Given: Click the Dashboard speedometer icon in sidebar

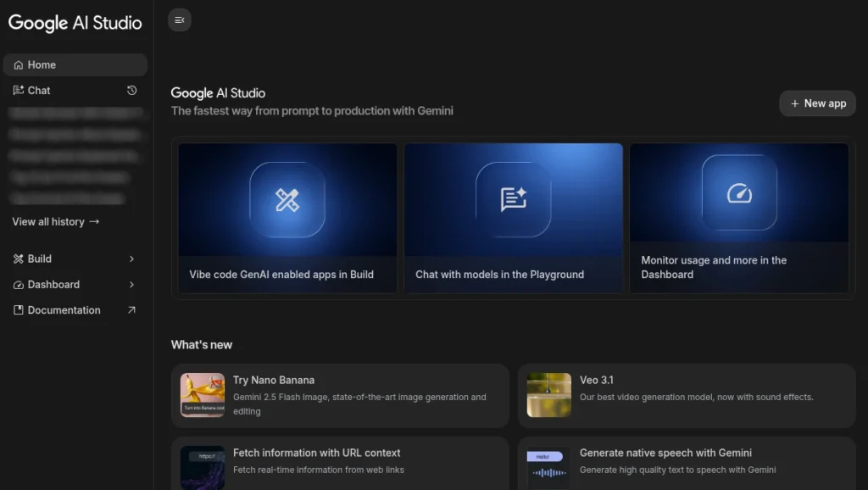Looking at the screenshot, I should coord(17,285).
